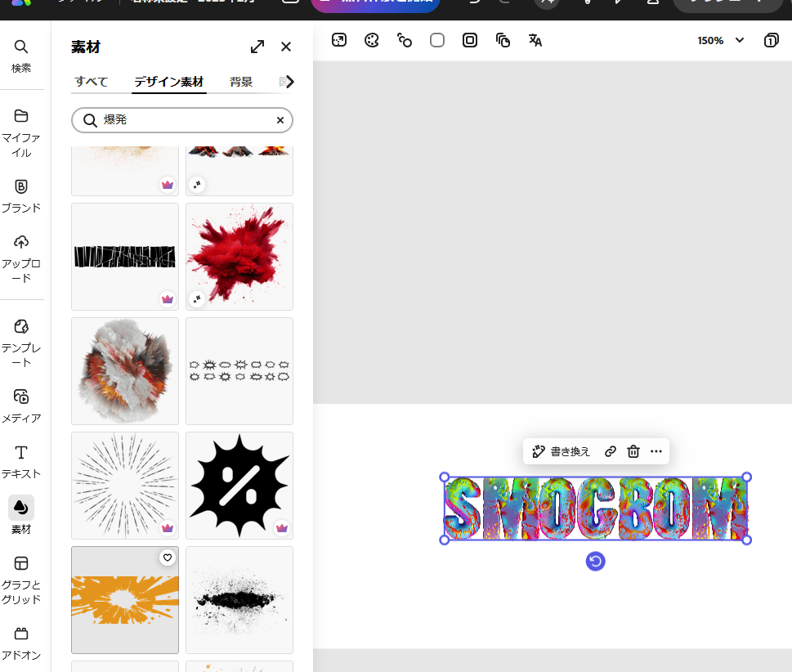Viewport: 792px width, 672px height.
Task: Select the black cracked strip asset
Action: click(x=125, y=257)
